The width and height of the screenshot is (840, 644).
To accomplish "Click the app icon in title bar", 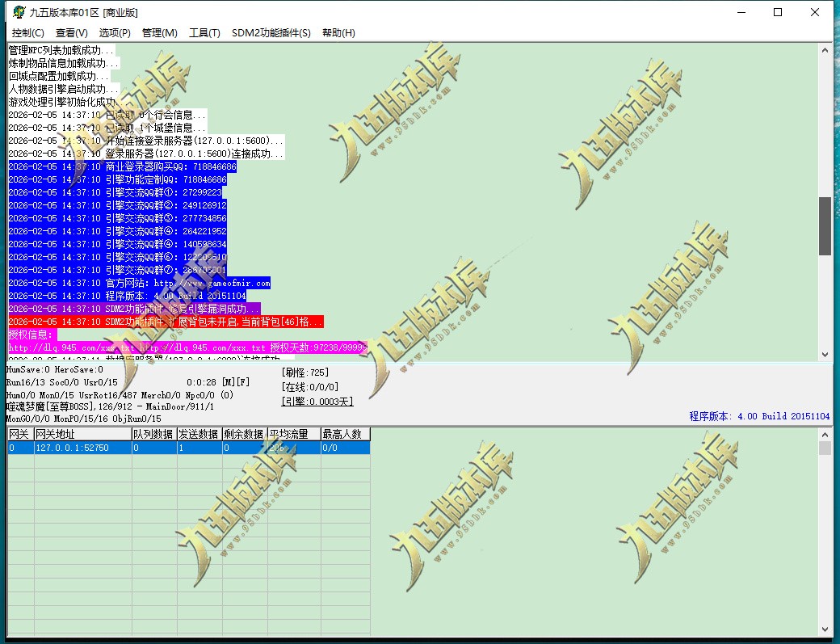I will click(19, 12).
